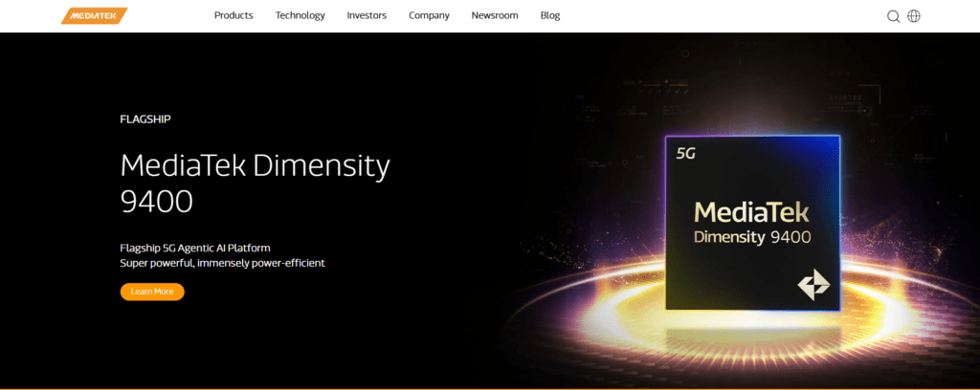The width and height of the screenshot is (980, 390).
Task: Open the Investors menu
Action: click(x=367, y=15)
